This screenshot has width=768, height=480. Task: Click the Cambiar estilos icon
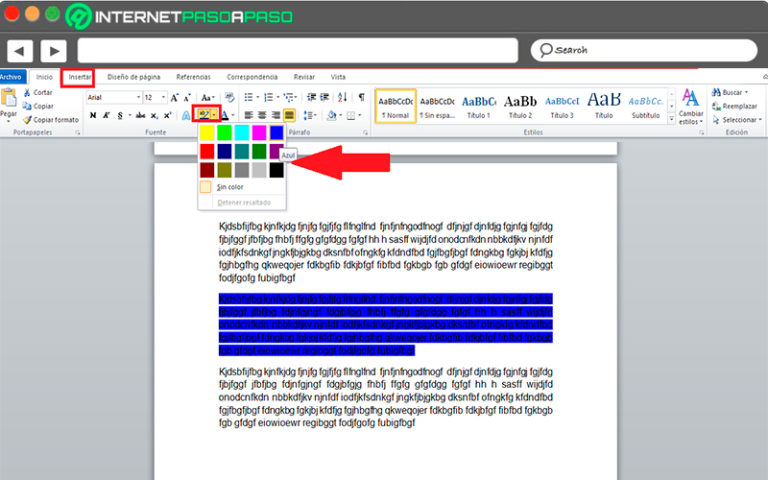tap(691, 107)
